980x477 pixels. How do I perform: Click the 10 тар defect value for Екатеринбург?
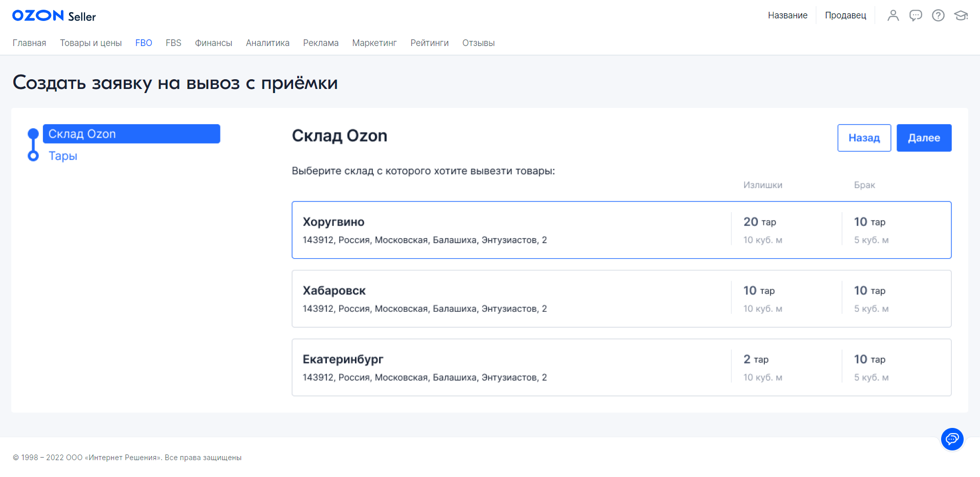point(870,359)
